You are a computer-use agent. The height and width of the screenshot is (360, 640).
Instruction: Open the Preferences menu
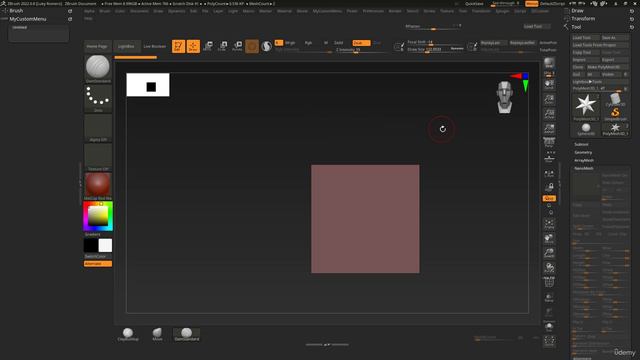click(373, 11)
